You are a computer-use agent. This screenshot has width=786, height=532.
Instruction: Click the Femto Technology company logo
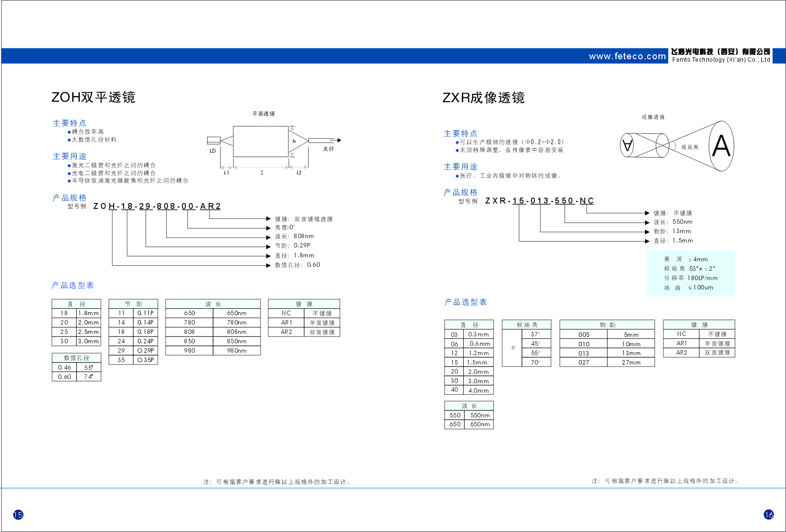pos(721,55)
